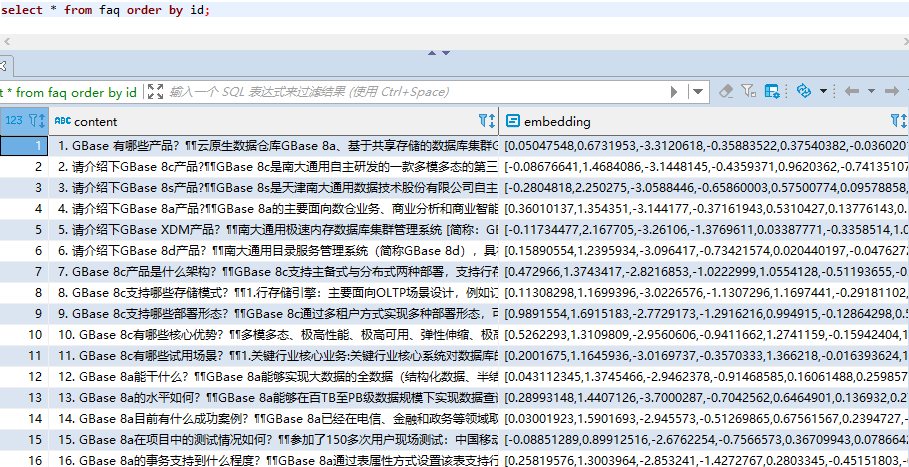909x467 pixels.
Task: Click cell '7. GBase 8c产品是什么架构?'
Action: [x=274, y=272]
